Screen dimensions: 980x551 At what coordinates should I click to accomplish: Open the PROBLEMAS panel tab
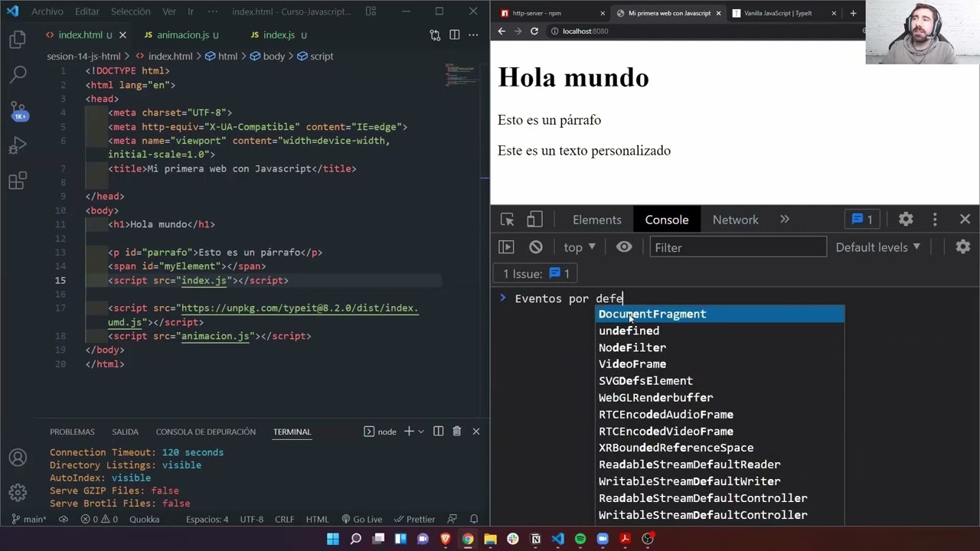(x=72, y=432)
